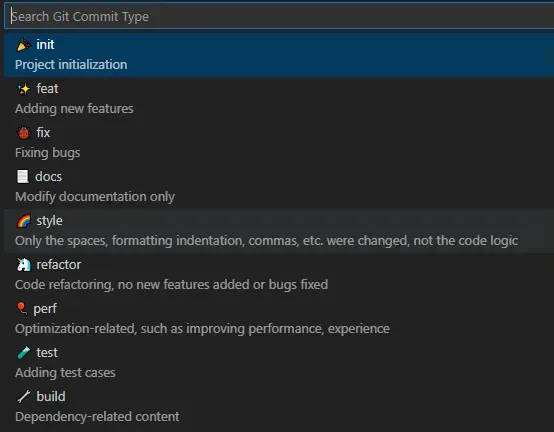The height and width of the screenshot is (432, 554).
Task: Click the unicorn icon beside refactor
Action: 24,265
